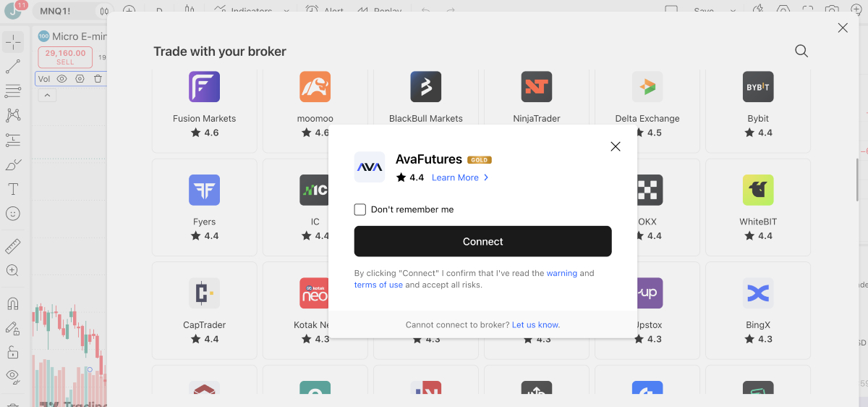868x407 pixels.
Task: Click the 29,160.00 SELL button
Action: click(x=65, y=57)
